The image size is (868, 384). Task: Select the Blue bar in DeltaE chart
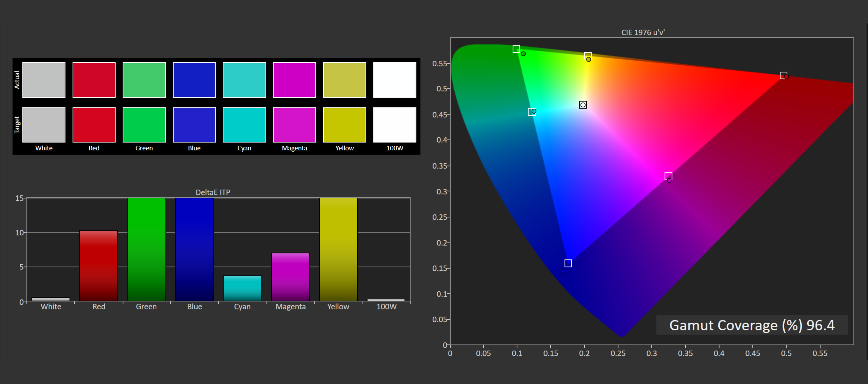[x=194, y=249]
